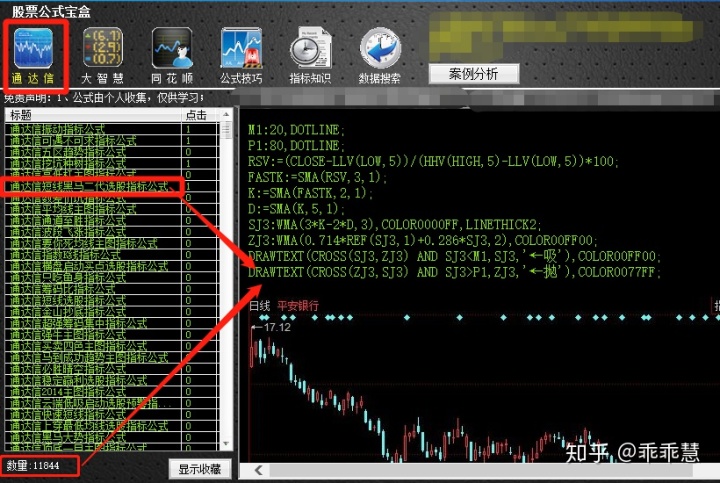The image size is (720, 483).
Task: Click the D:=SMA(K,5,1) code line
Action: point(297,209)
